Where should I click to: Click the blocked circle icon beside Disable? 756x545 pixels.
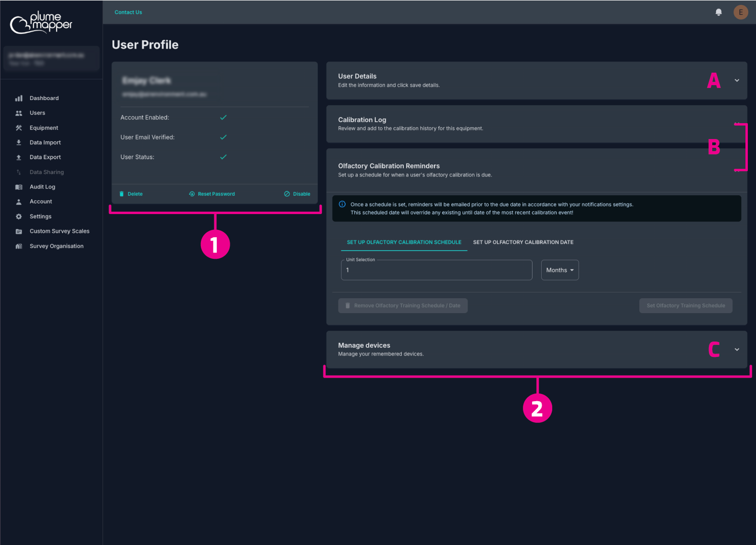tap(287, 194)
